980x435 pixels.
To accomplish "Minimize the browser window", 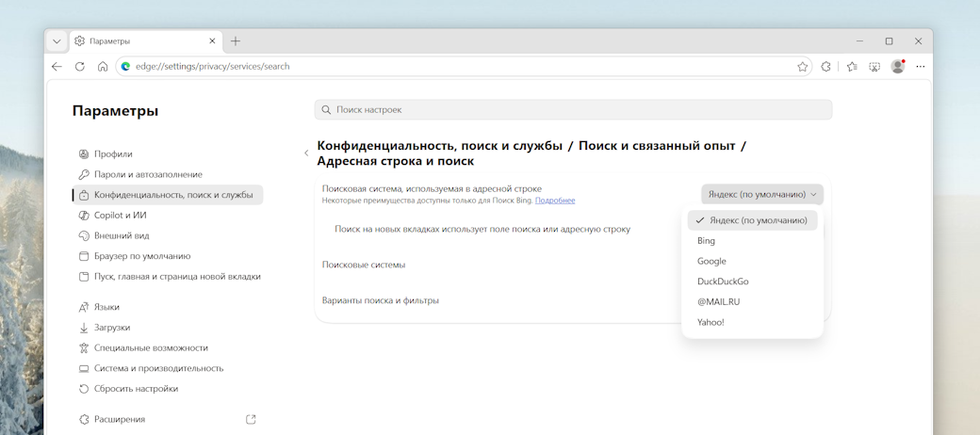I will pos(859,41).
